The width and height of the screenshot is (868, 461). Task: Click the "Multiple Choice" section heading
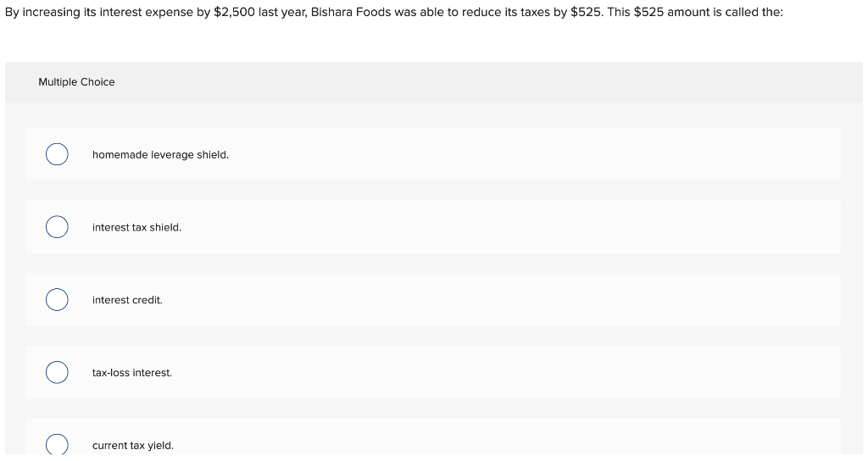click(x=76, y=82)
